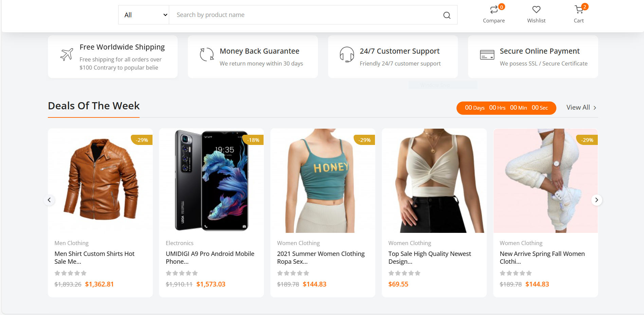The height and width of the screenshot is (315, 644).
Task: Click star rating under Men Shirt product
Action: 70,273
